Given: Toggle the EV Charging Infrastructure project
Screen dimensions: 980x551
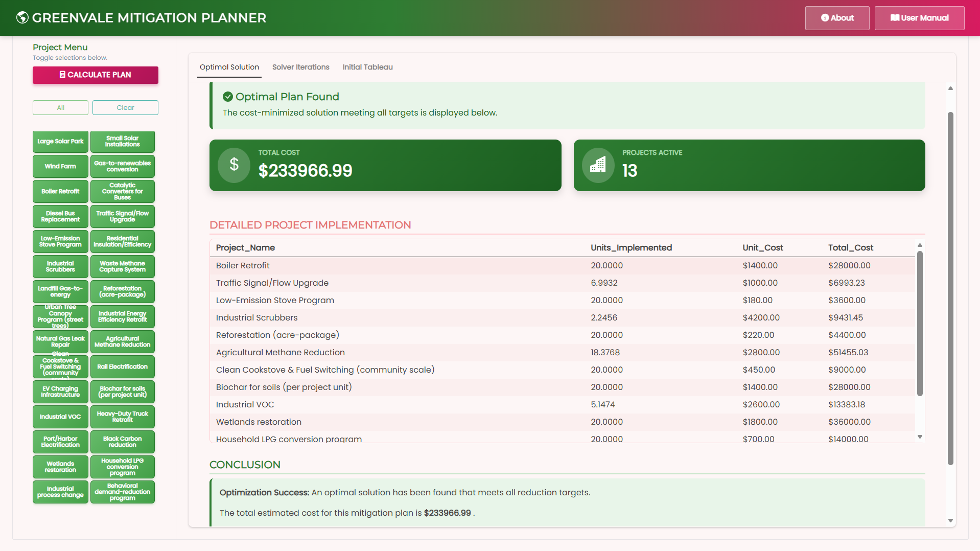Looking at the screenshot, I should click(x=60, y=392).
